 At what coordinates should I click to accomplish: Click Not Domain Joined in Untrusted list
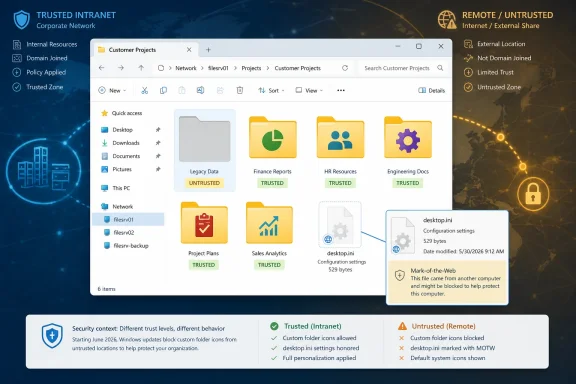point(504,58)
